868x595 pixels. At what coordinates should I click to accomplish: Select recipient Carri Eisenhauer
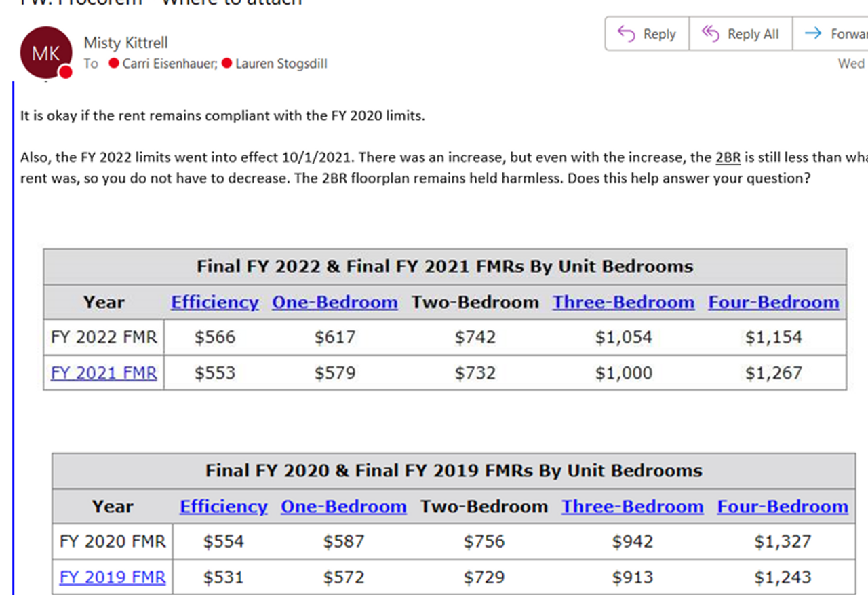pos(170,64)
